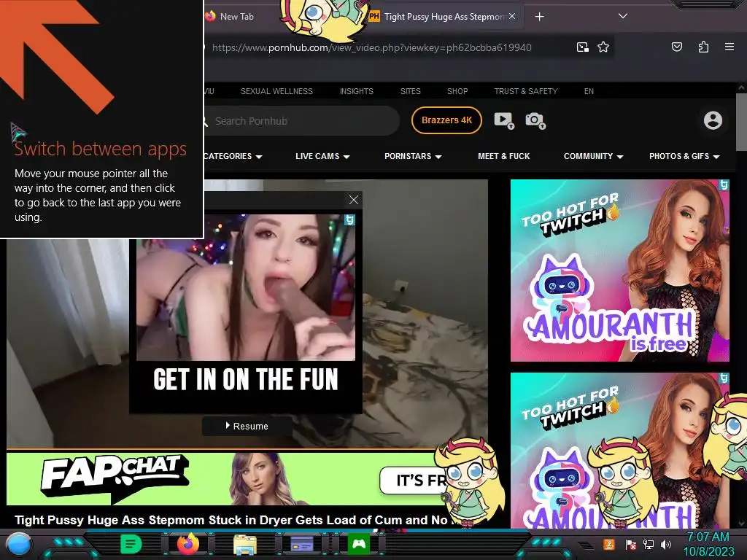
Task: Click the Firefox taskbar icon
Action: [x=187, y=544]
